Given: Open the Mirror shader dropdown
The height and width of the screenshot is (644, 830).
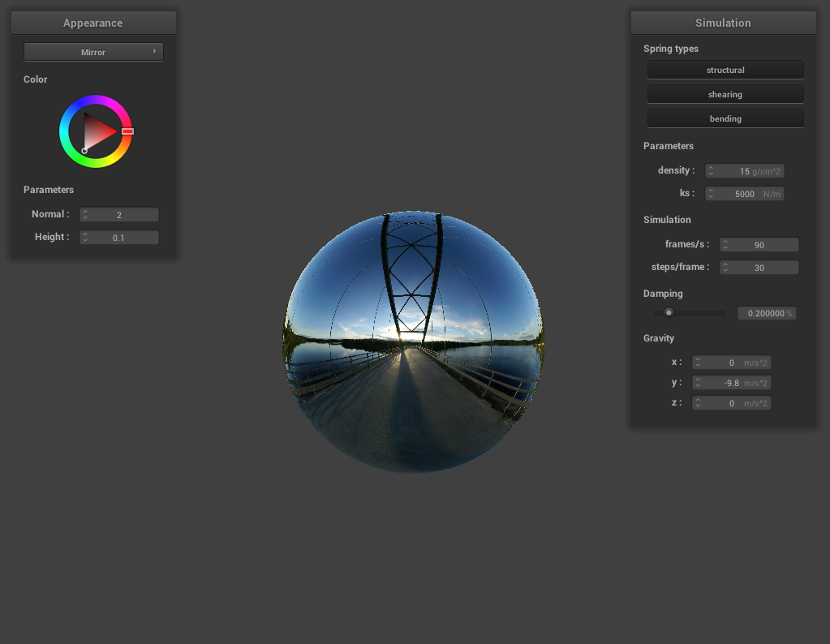Looking at the screenshot, I should (93, 52).
